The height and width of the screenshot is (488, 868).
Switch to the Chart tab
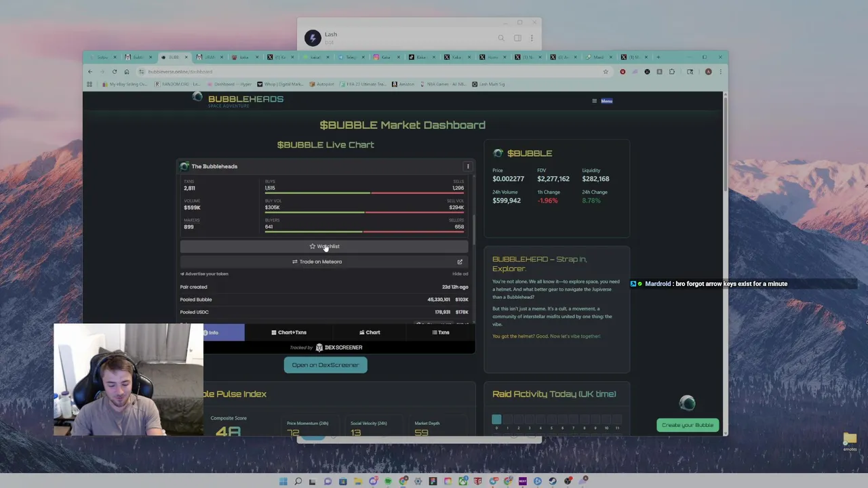point(370,333)
